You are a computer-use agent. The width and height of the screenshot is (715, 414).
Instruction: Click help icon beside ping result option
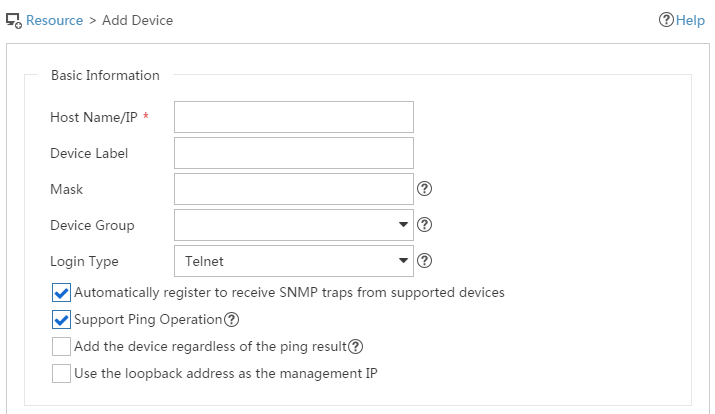356,347
